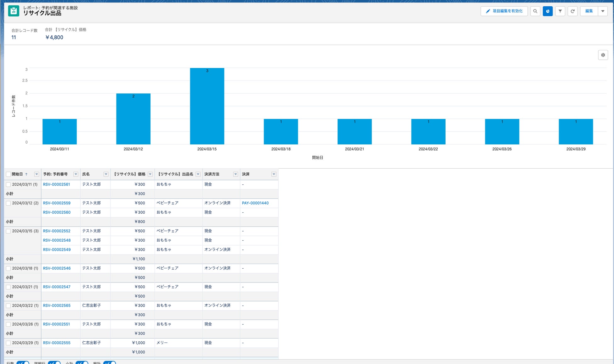The width and height of the screenshot is (614, 364).
Task: Click the refresh report icon
Action: [572, 11]
